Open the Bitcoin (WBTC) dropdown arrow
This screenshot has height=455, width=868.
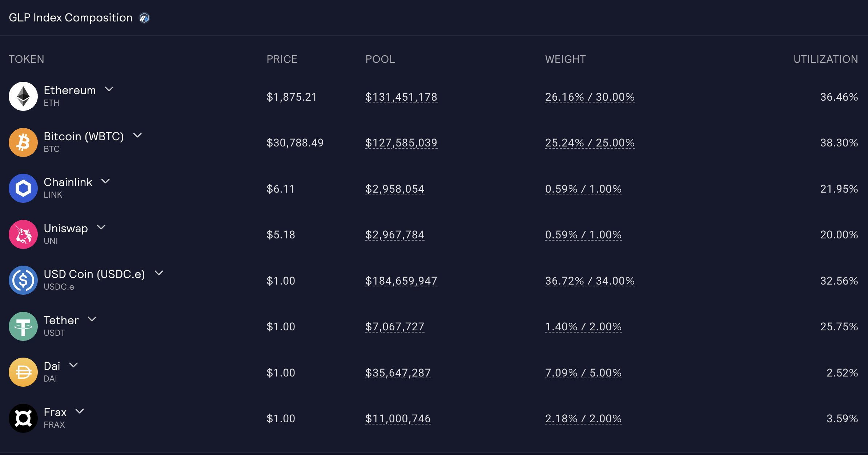137,135
